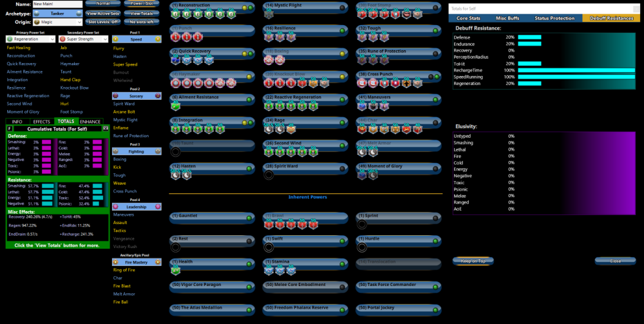Click the first enhancement slot under Mystic Flight
The width and height of the screenshot is (644, 324).
coord(269,14)
